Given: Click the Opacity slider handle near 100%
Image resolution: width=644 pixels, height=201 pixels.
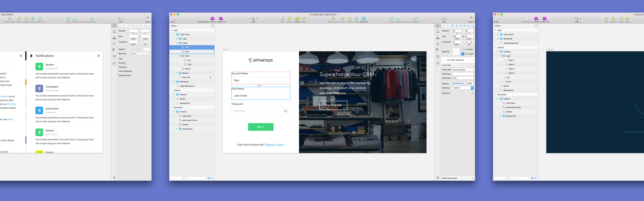Looking at the screenshot, I should [x=464, y=84].
